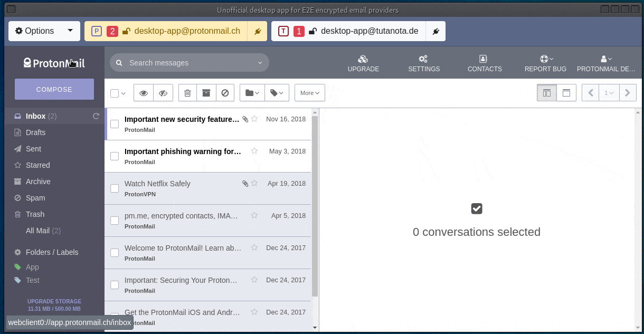Click the message list scrollbar thumb
The height and width of the screenshot is (334, 644).
315,207
